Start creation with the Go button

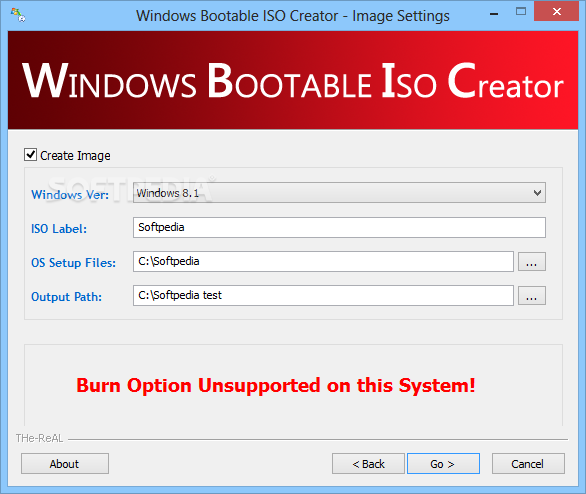(443, 464)
